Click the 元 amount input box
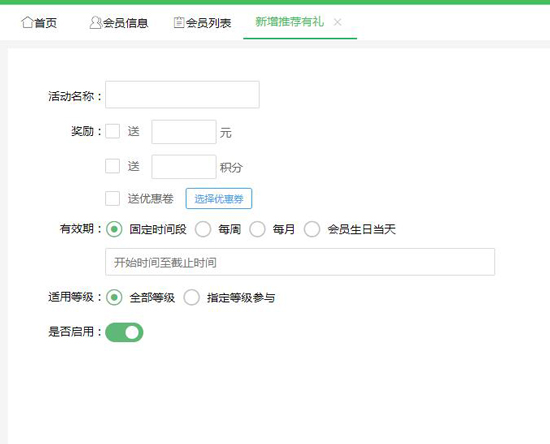Viewport: 550px width, 444px height. point(184,132)
